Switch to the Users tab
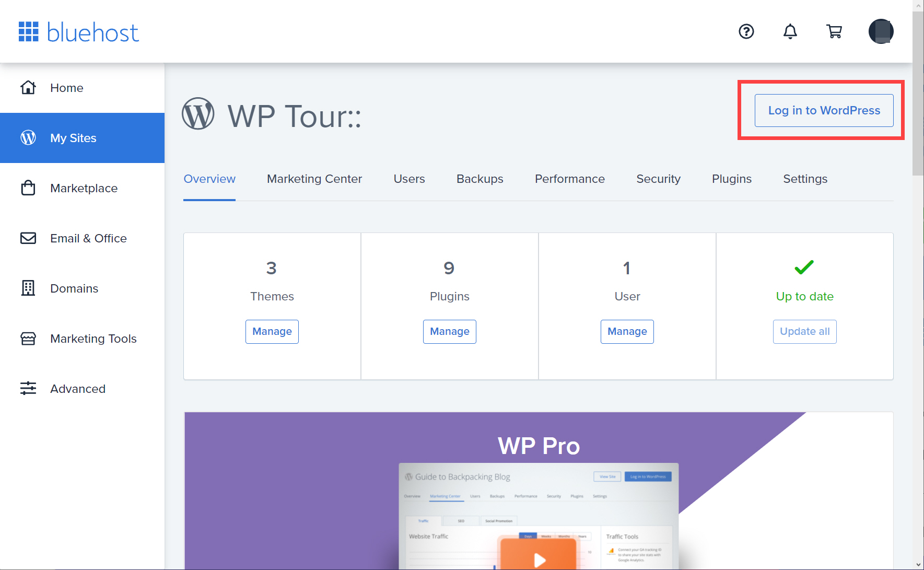 (409, 179)
